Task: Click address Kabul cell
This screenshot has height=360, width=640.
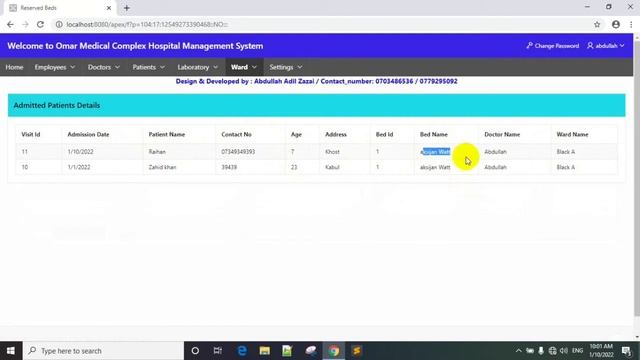Action: 332,167
